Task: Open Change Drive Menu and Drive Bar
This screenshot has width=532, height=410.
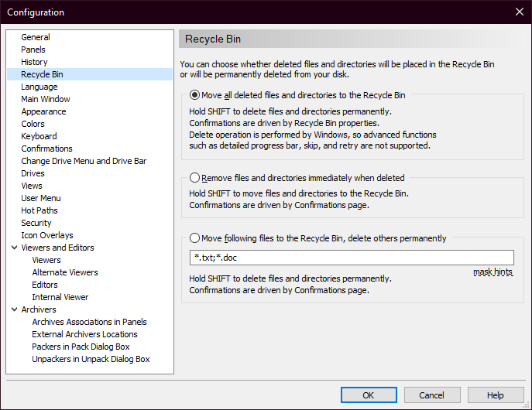Action: click(x=84, y=161)
